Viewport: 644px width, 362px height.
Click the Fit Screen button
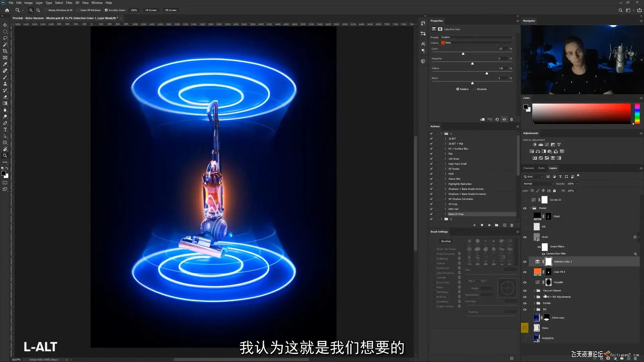coord(151,10)
